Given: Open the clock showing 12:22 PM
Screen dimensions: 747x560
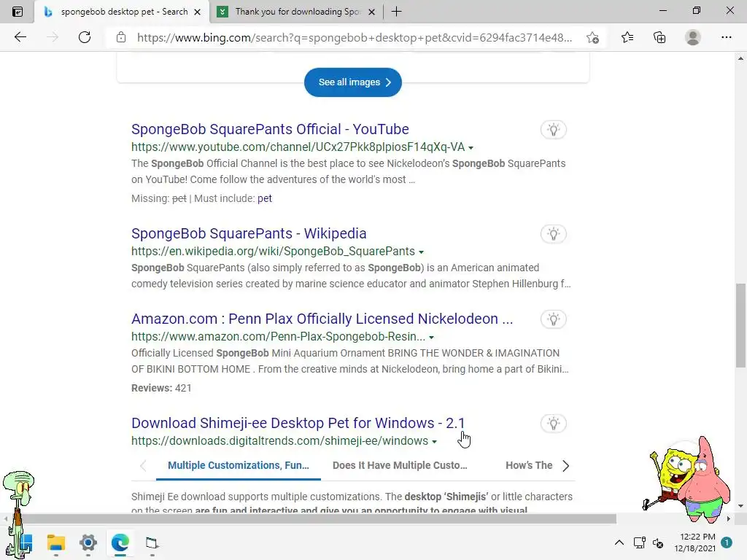Looking at the screenshot, I should click(695, 542).
